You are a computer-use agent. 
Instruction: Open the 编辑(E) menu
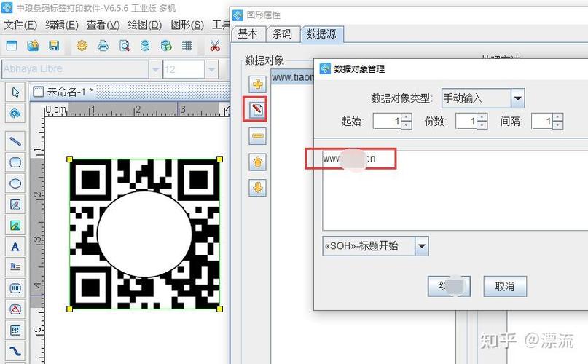click(x=61, y=25)
